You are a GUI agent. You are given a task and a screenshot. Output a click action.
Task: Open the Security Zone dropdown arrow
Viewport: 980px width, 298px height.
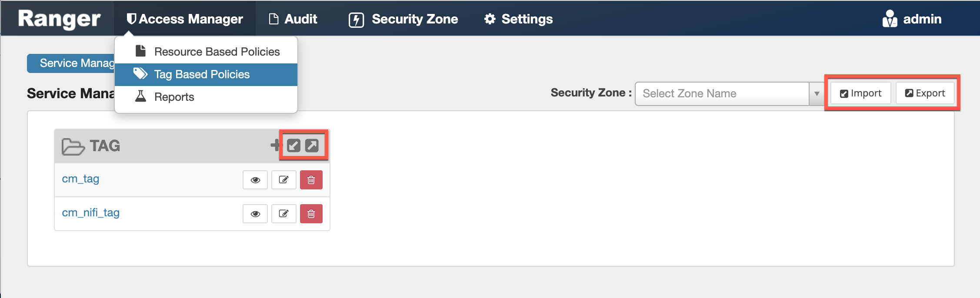coord(817,94)
